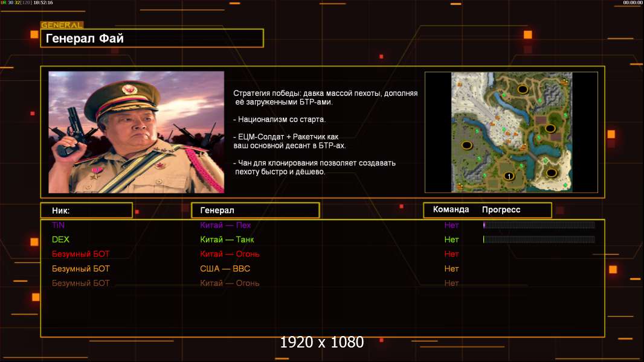This screenshot has height=362, width=644.
Task: Click the team value "Нет" for TiN
Action: pyautogui.click(x=451, y=225)
